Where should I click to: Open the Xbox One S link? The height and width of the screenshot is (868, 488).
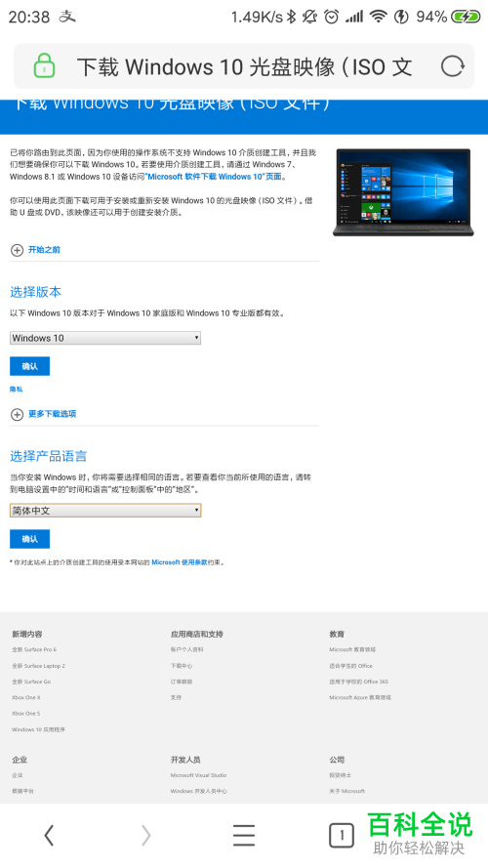pyautogui.click(x=26, y=714)
